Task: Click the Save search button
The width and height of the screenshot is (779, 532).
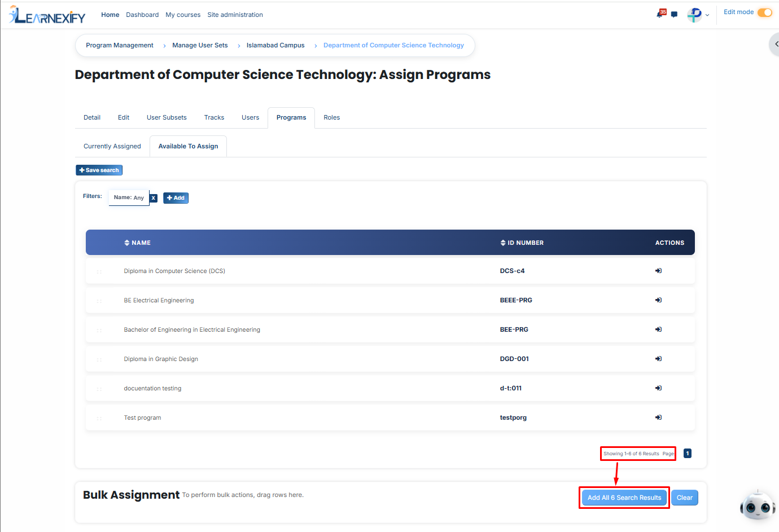Action: (99, 170)
